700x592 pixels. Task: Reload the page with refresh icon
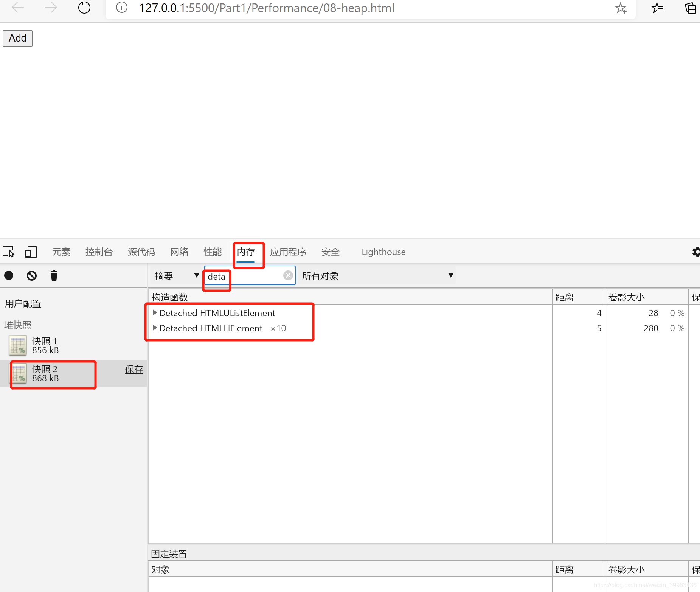(84, 7)
